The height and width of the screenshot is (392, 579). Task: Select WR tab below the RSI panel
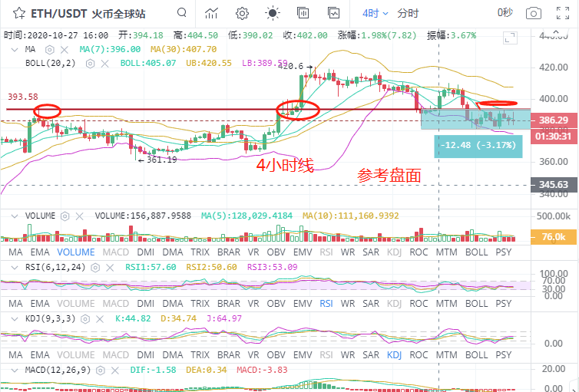pos(347,304)
